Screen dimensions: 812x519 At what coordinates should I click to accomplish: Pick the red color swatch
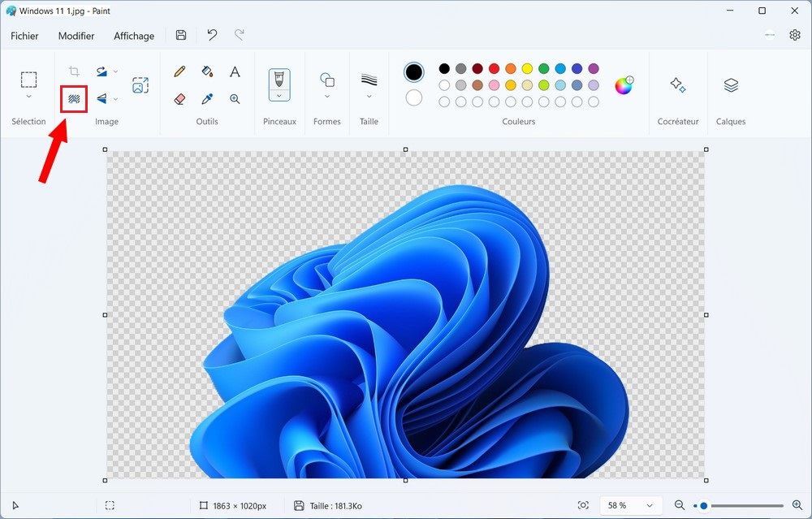[494, 69]
